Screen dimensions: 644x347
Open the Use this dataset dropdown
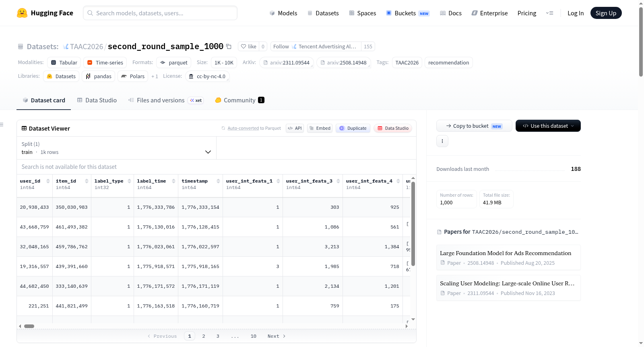pyautogui.click(x=548, y=126)
